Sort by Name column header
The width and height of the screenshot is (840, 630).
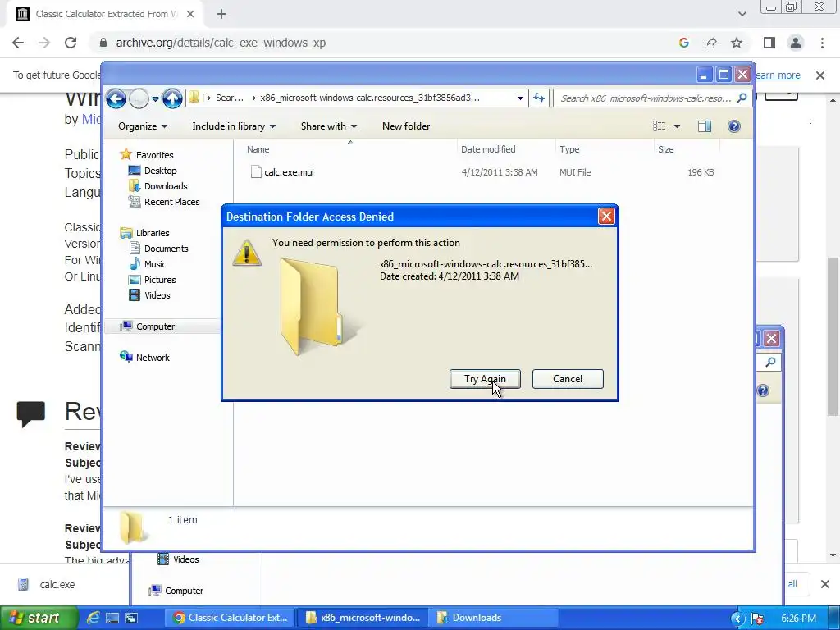coord(258,149)
